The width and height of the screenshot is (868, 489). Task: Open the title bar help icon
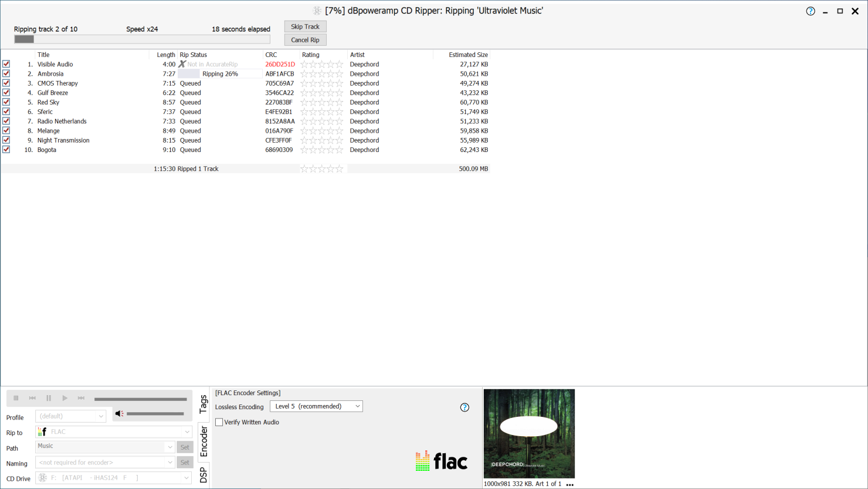811,11
